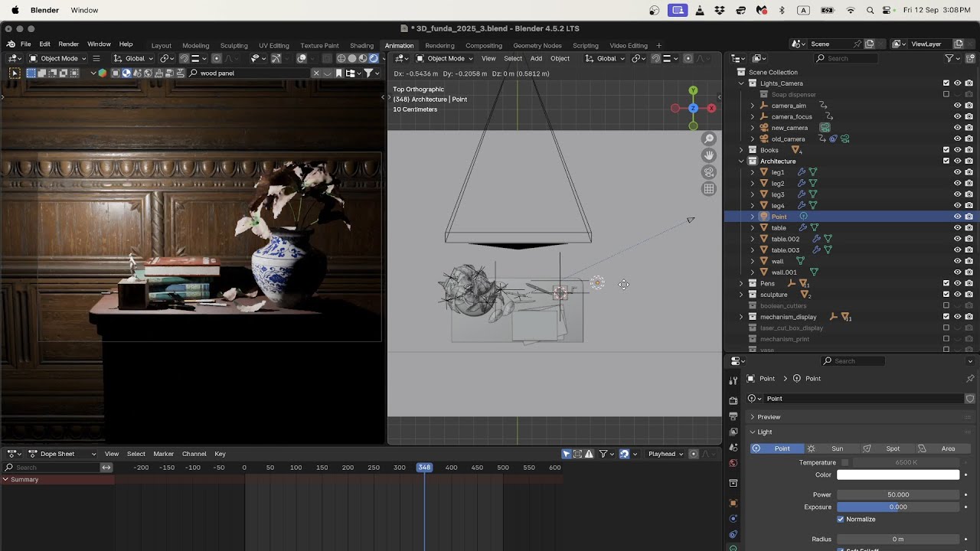Open the Render menu
Viewport: 980px width, 551px height.
tap(68, 44)
